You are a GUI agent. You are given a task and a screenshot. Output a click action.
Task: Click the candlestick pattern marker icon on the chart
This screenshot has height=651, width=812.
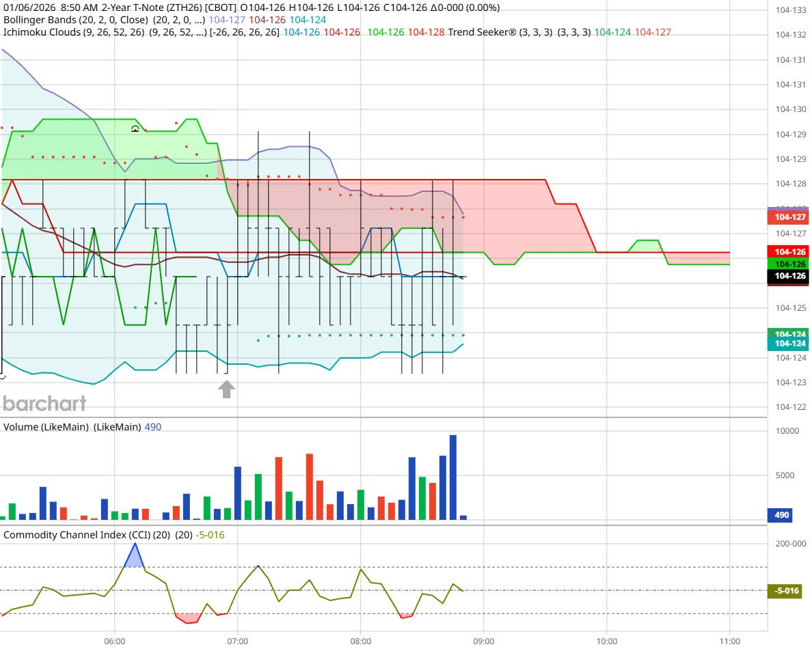point(135,128)
